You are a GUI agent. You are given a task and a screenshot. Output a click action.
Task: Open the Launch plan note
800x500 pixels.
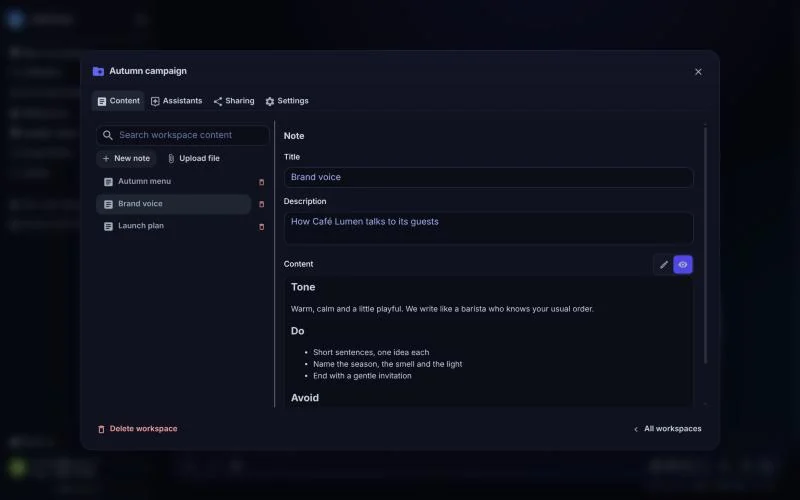pos(173,226)
